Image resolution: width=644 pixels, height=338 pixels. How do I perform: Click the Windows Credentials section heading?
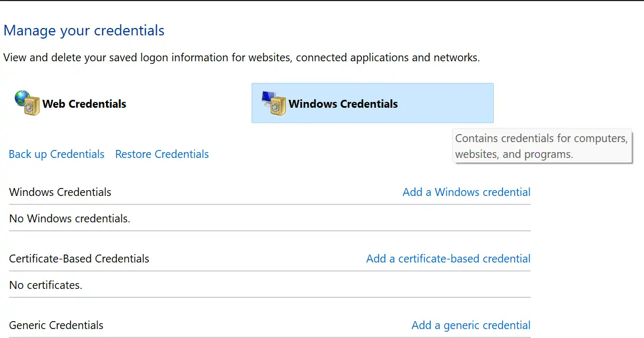coord(60,192)
